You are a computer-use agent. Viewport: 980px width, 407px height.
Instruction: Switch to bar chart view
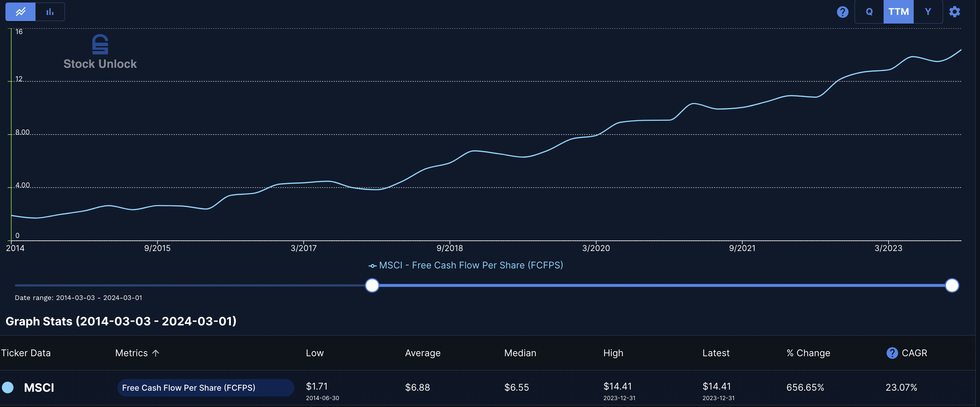coord(50,12)
